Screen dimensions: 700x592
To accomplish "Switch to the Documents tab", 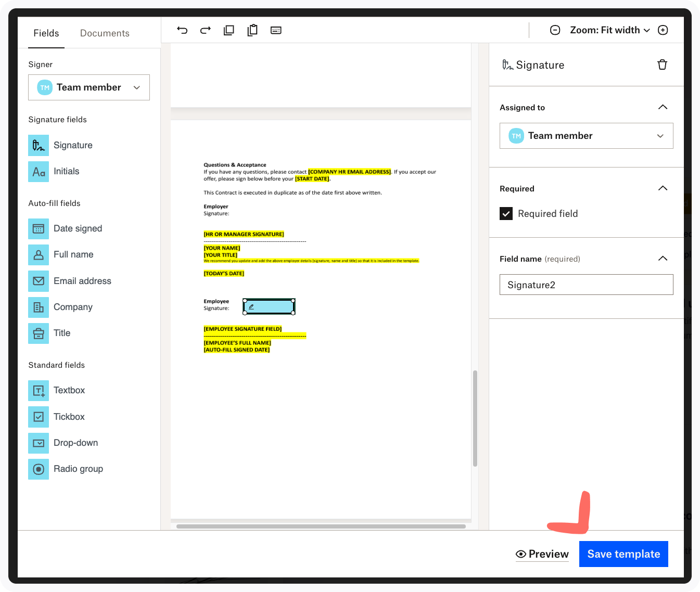I will [x=105, y=33].
